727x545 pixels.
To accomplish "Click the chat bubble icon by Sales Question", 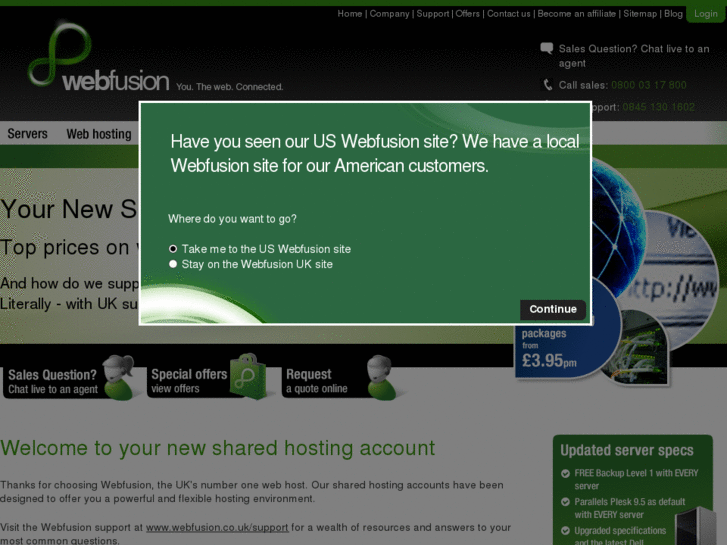I will pyautogui.click(x=547, y=48).
